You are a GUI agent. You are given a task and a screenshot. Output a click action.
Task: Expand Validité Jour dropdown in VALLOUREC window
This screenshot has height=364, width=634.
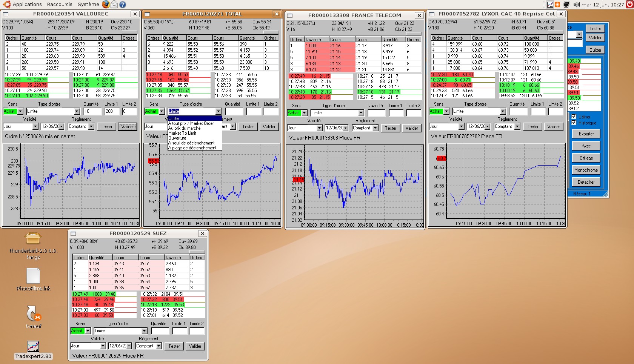35,126
